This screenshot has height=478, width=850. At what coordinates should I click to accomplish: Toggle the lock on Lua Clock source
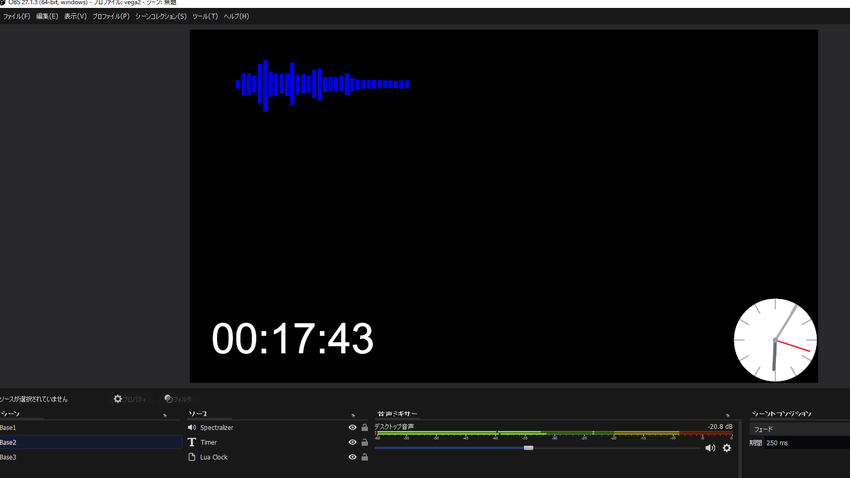point(365,457)
